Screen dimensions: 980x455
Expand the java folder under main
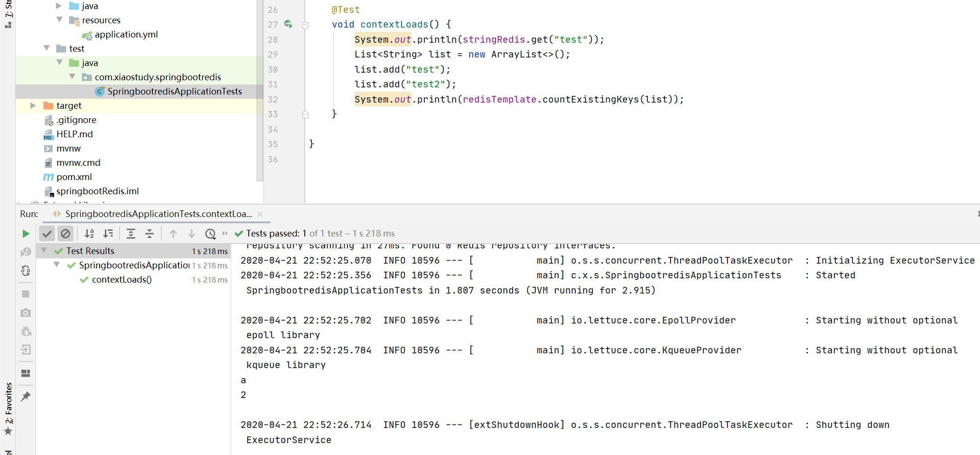[59, 6]
